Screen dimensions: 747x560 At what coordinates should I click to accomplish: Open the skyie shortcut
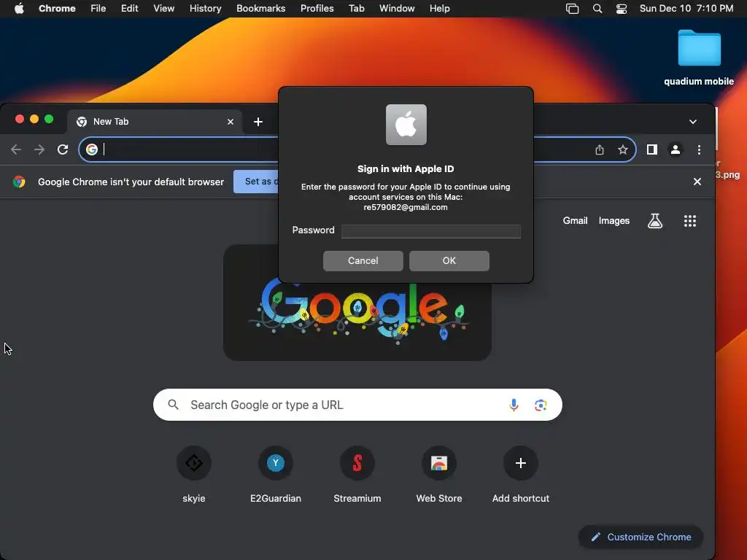click(x=194, y=475)
